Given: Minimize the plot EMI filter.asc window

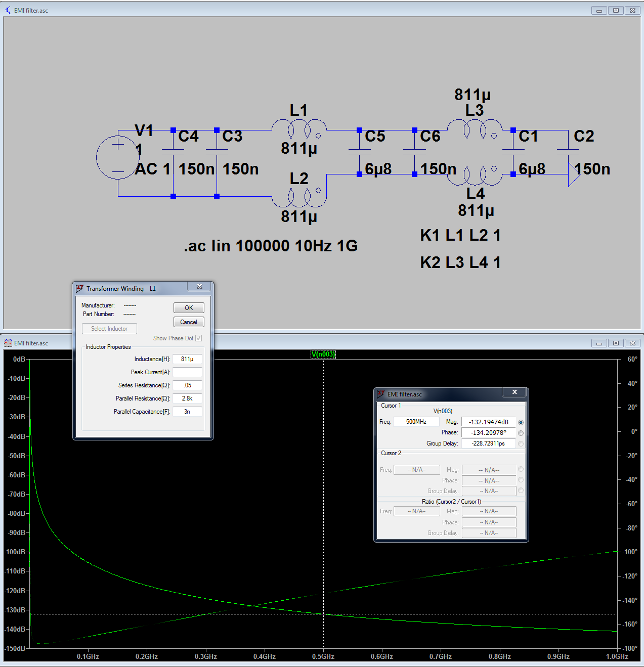Looking at the screenshot, I should pos(599,343).
